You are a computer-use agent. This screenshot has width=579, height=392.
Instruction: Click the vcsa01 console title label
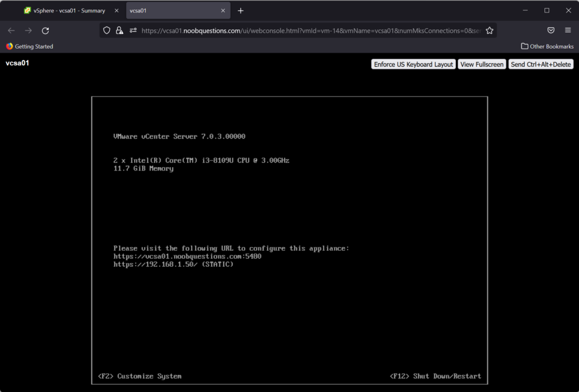click(x=18, y=63)
